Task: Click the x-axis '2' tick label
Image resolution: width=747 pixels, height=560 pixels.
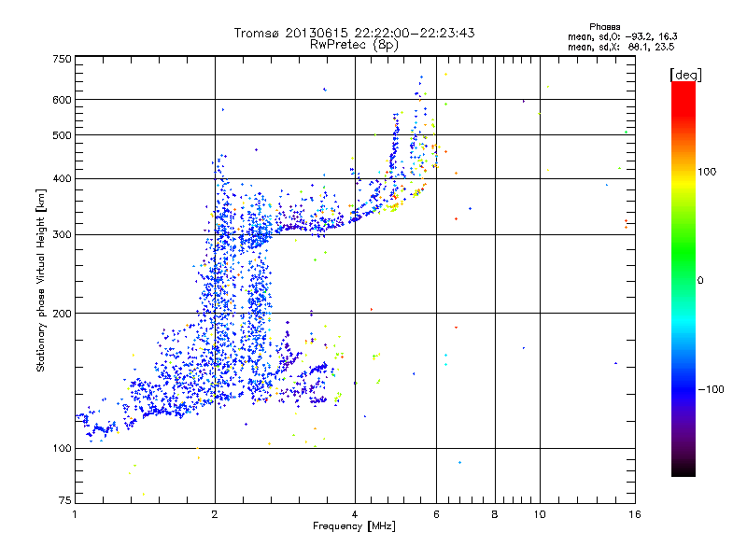Action: click(215, 514)
